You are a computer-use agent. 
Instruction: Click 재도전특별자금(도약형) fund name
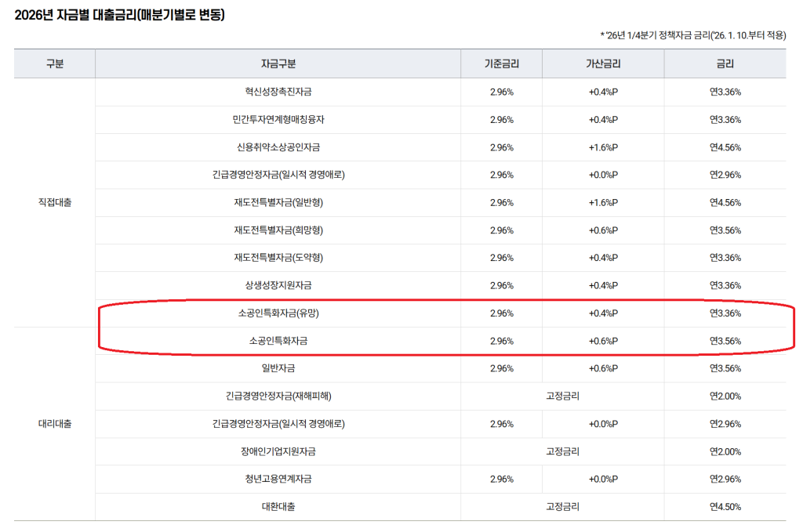click(278, 258)
